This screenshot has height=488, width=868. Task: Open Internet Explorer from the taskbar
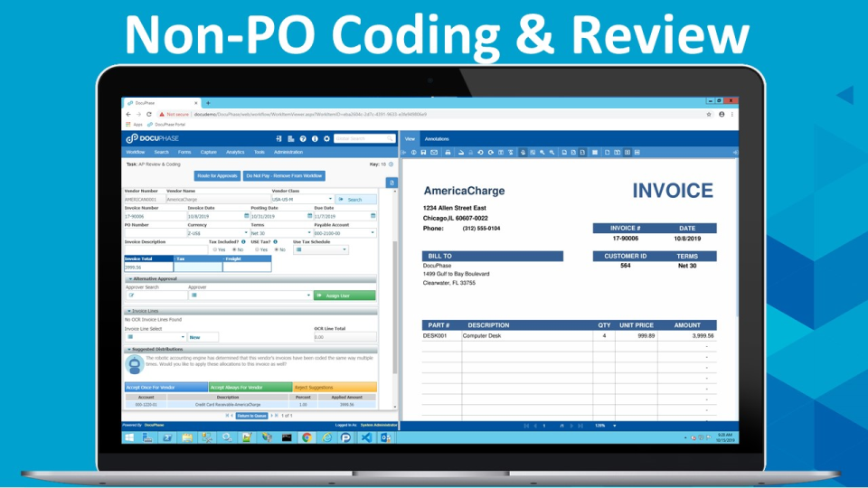click(326, 437)
